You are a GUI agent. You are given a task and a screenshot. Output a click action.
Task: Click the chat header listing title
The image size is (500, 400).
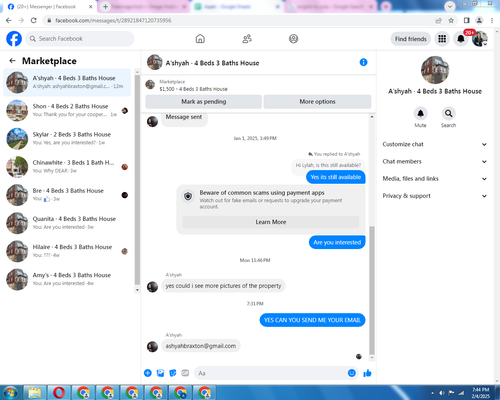click(212, 63)
